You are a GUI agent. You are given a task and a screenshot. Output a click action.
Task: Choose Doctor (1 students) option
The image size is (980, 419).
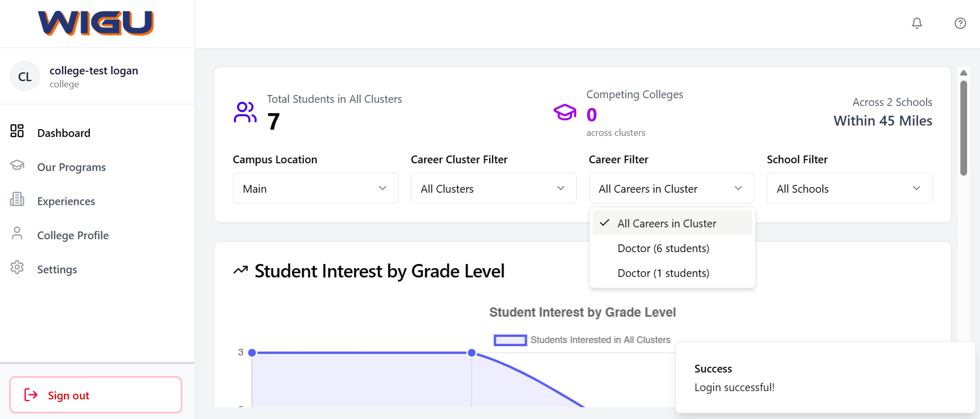coord(663,273)
